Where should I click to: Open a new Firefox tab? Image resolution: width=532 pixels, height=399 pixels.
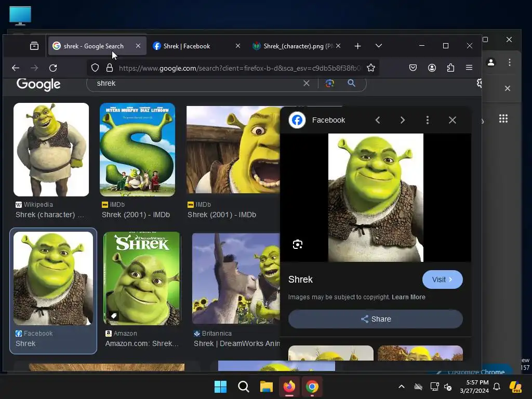click(357, 46)
